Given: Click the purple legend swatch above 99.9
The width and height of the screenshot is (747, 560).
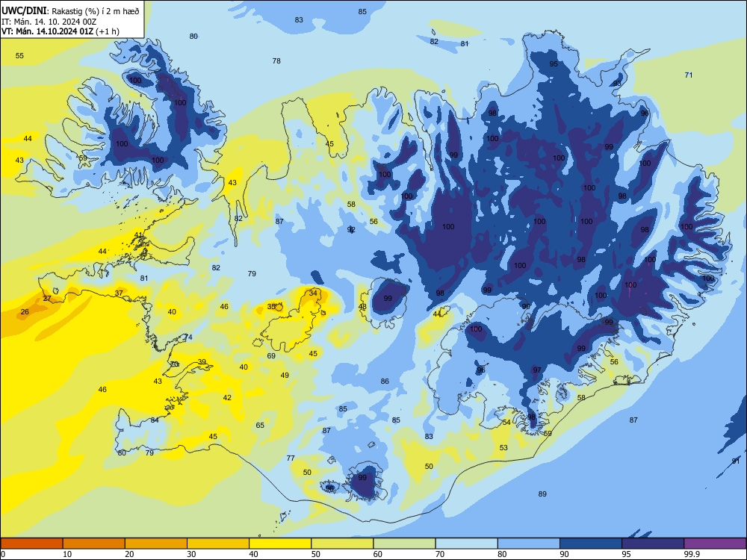Looking at the screenshot, I should (x=715, y=544).
